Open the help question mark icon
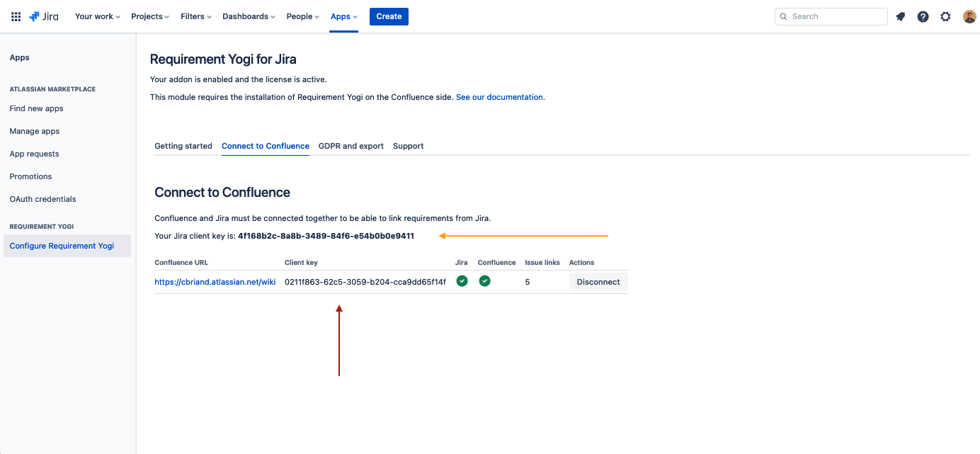The height and width of the screenshot is (454, 980). 923,16
